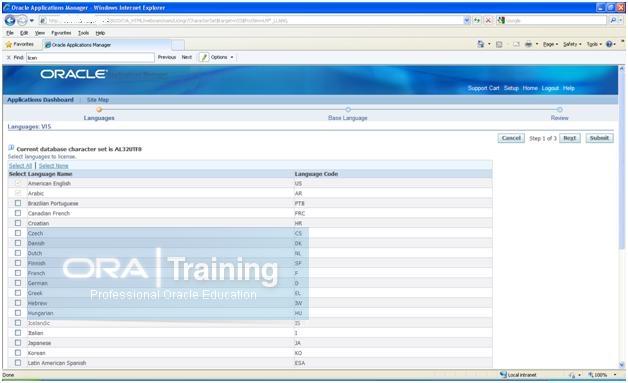The image size is (628, 383).
Task: Click in the Google search box
Action: tap(556, 20)
